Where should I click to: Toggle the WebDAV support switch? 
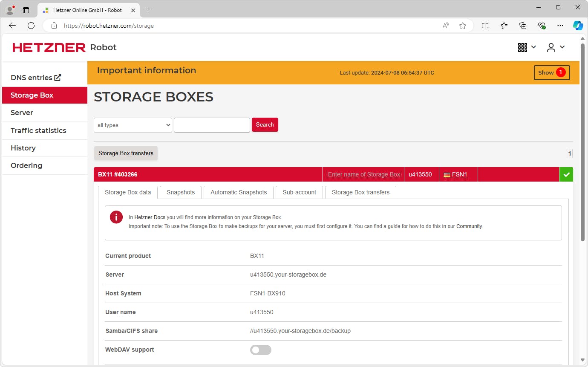pyautogui.click(x=261, y=350)
